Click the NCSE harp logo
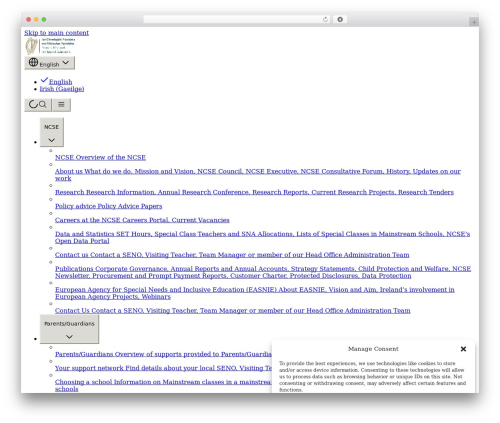The height and width of the screenshot is (423, 500). coord(50,46)
